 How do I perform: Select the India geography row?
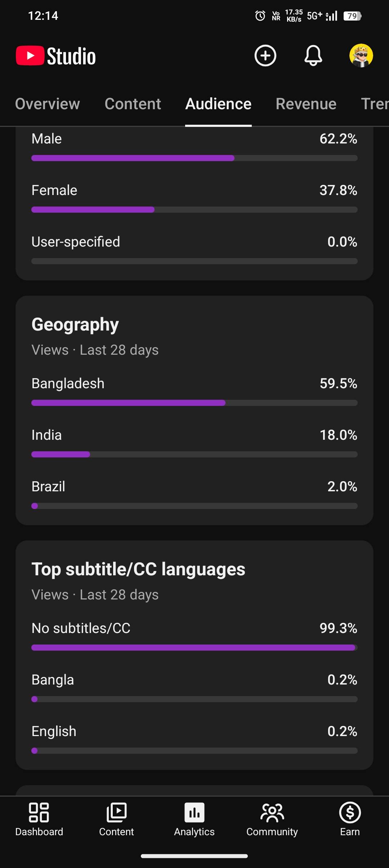(194, 435)
